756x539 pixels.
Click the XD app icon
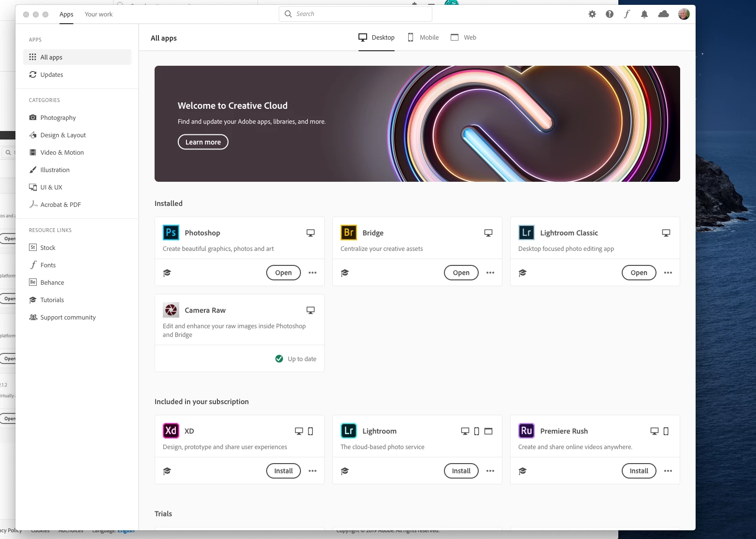point(171,431)
